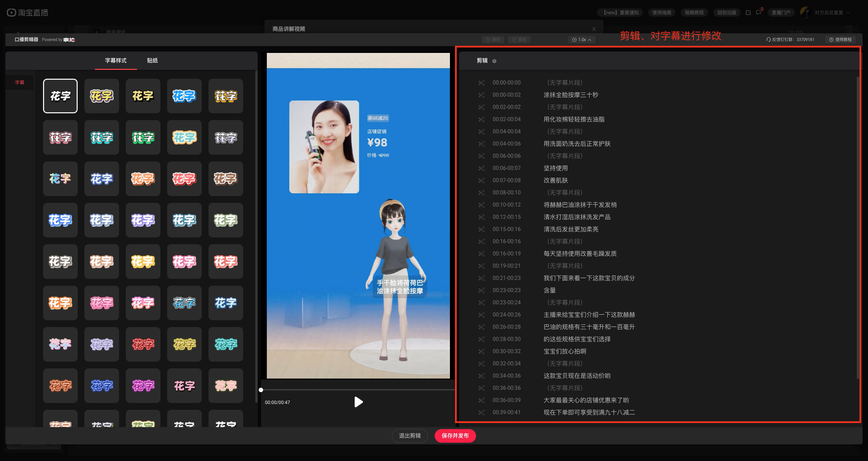Click scissors icon beside 宝宝们放心拍啊
This screenshot has width=868, height=461.
click(x=481, y=351)
